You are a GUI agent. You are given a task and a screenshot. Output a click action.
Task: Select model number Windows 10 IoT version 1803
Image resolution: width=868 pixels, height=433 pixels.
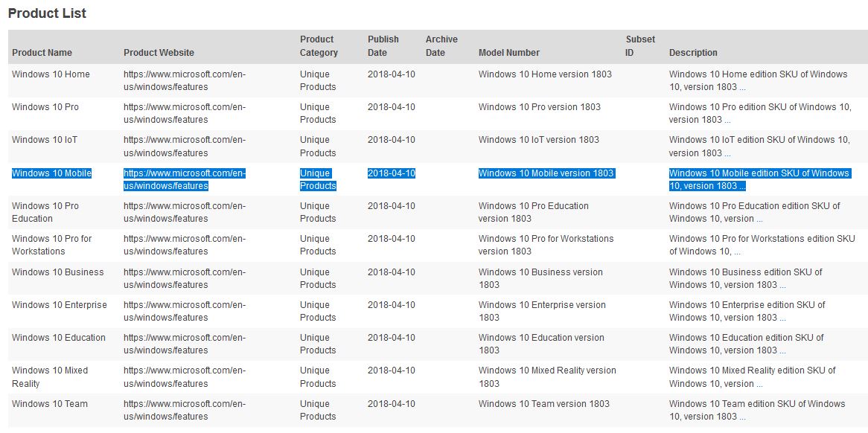[539, 139]
